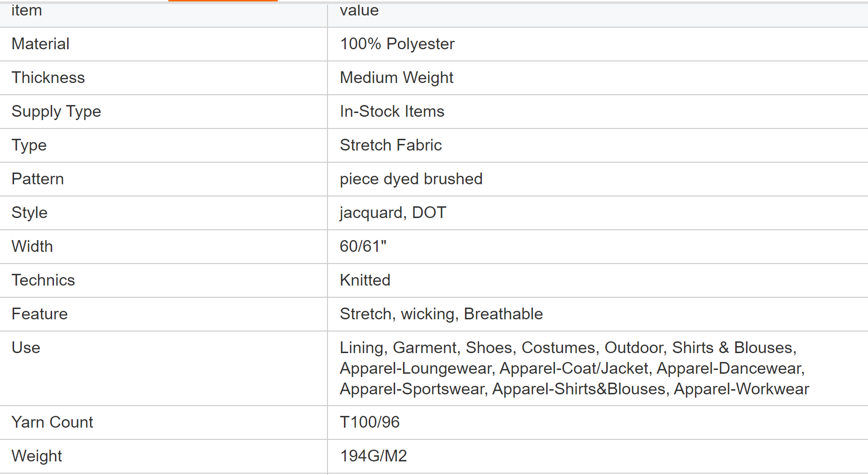The width and height of the screenshot is (868, 475).
Task: Click the "jacquard, DOT" style value
Action: [393, 213]
